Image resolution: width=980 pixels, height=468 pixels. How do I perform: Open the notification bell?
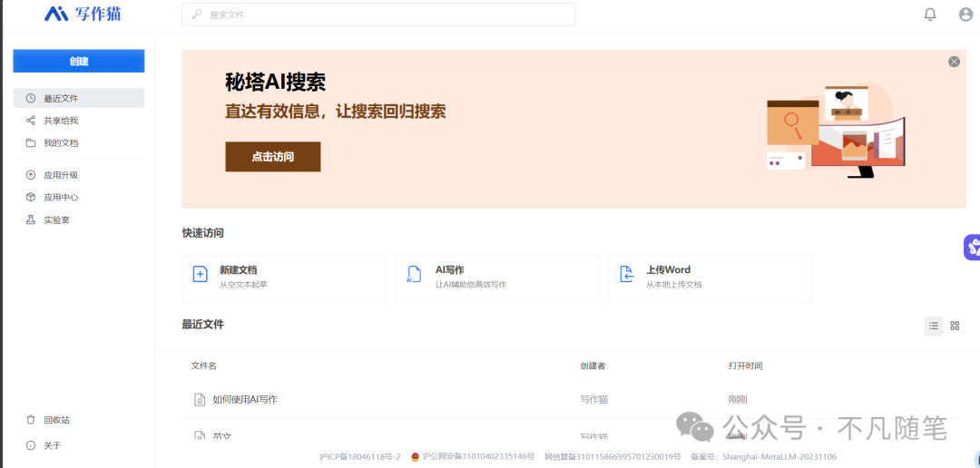(930, 15)
